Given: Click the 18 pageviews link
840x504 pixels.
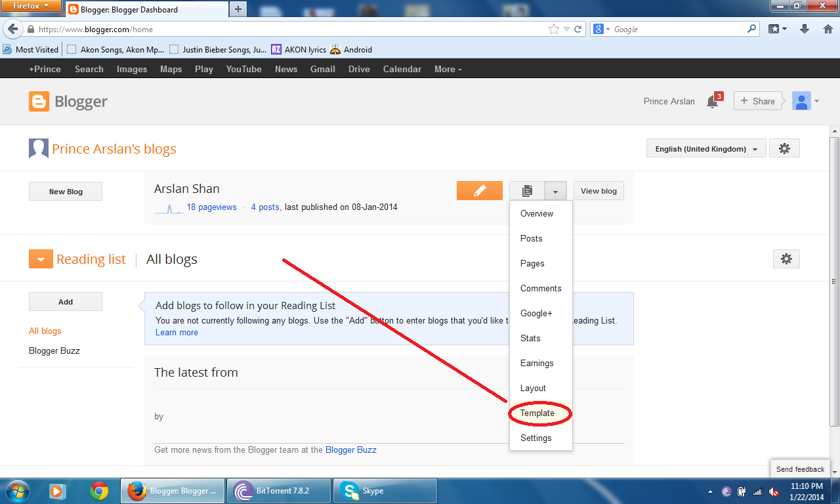Looking at the screenshot, I should pyautogui.click(x=211, y=207).
